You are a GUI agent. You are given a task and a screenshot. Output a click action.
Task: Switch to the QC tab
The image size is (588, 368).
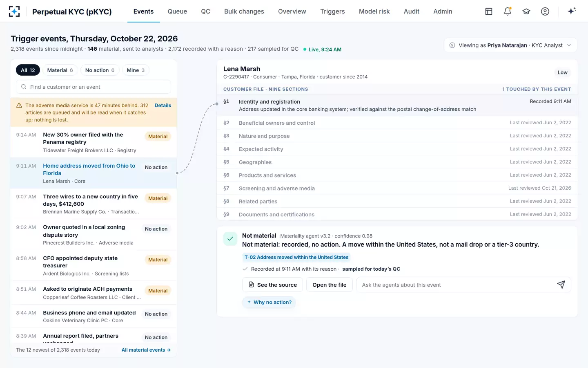[205, 11]
